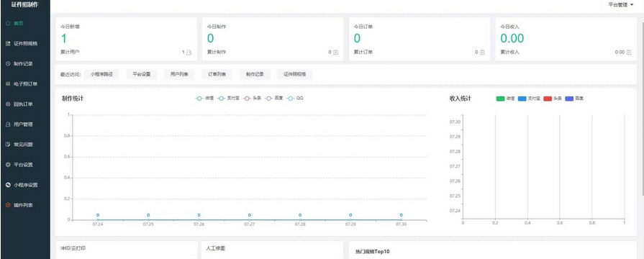This screenshot has width=644, height=259.
Task: Go to 回执订单 in the sidebar
Action: pyautogui.click(x=25, y=104)
